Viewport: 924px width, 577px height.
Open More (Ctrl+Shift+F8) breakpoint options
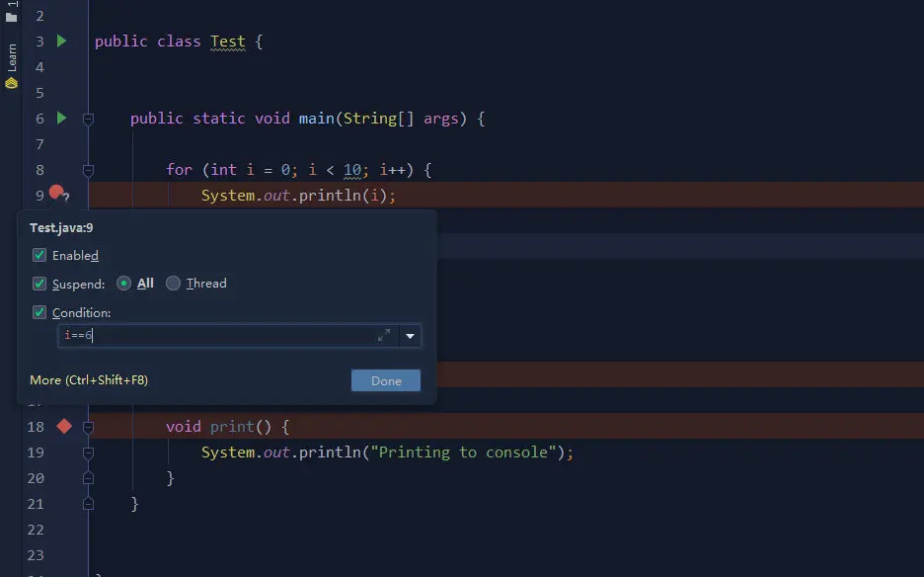[89, 380]
